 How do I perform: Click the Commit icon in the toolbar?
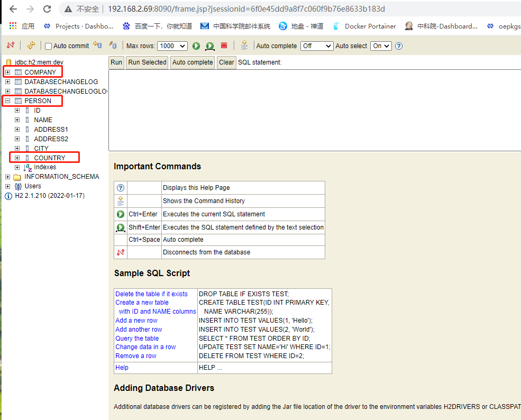[113, 45]
